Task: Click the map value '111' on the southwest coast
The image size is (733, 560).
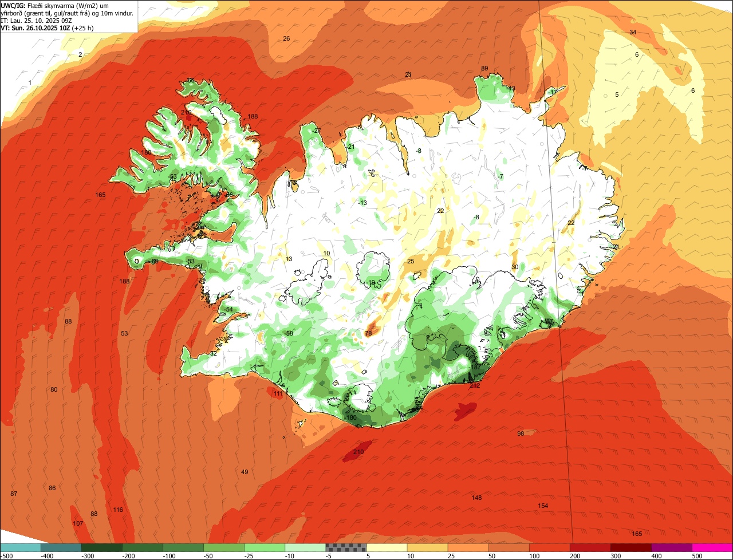Action: click(278, 394)
